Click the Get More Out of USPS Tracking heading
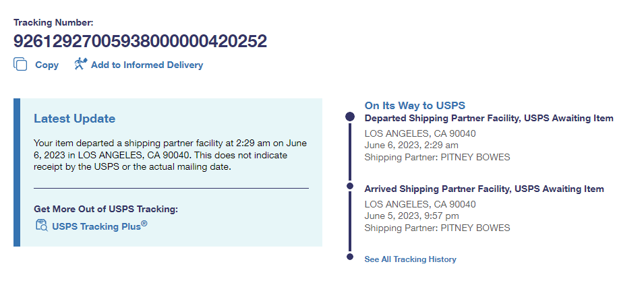The image size is (644, 289). click(x=106, y=209)
